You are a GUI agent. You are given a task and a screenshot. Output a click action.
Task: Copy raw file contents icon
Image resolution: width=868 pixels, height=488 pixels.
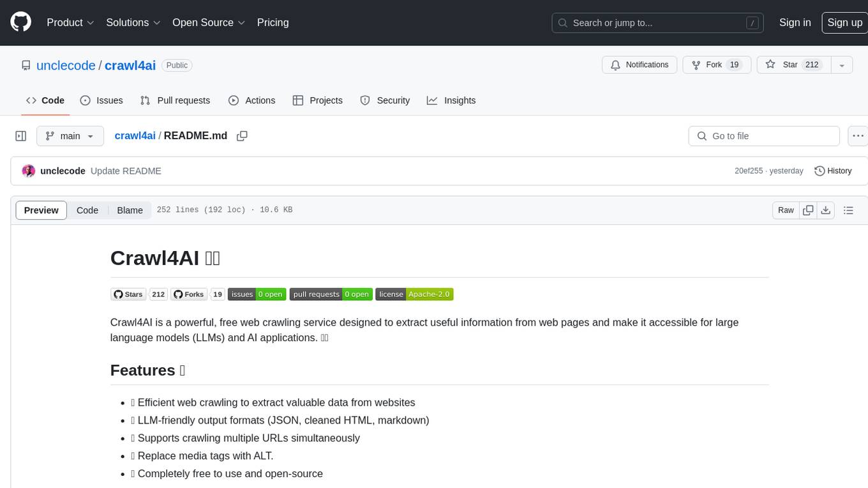pyautogui.click(x=808, y=210)
